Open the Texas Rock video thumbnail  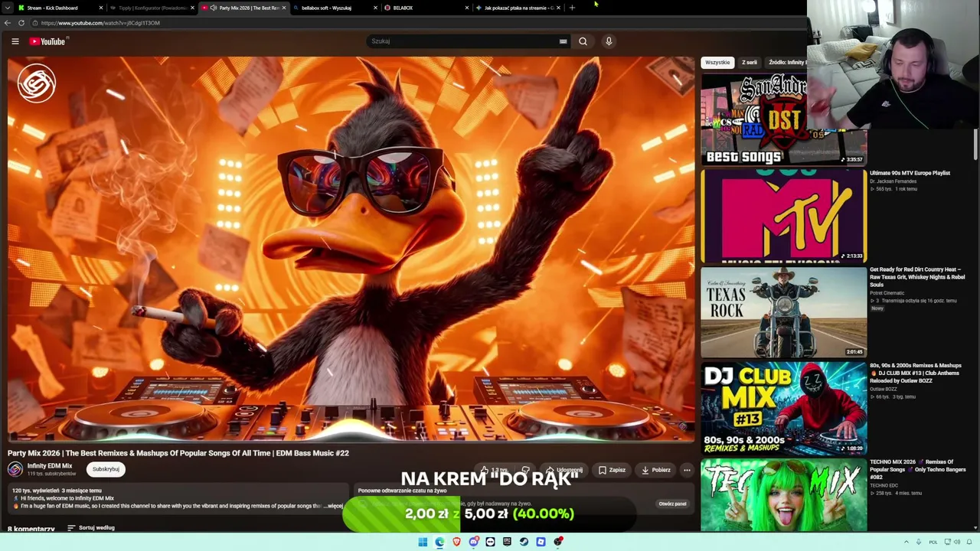[x=783, y=311]
